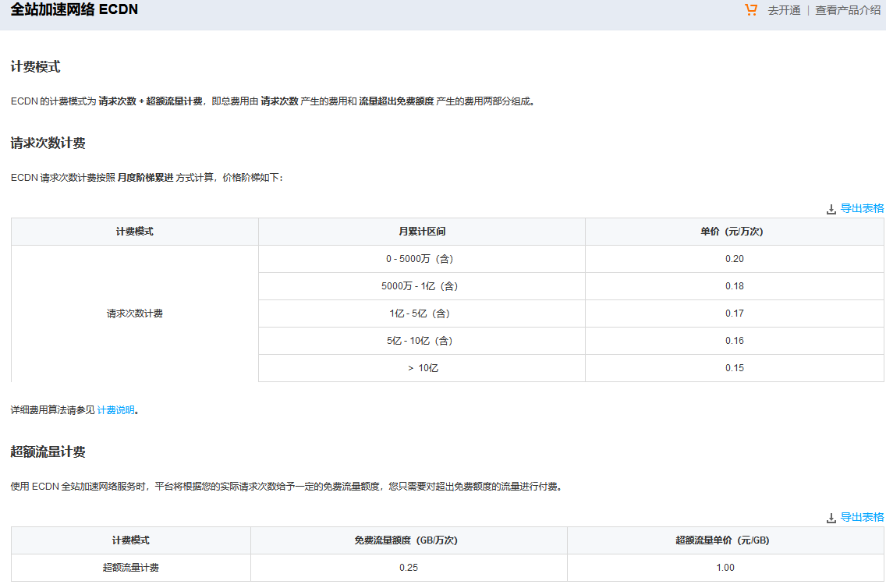Click the 0 - 5000万（含） cell
Viewport: 886px width, 588px height.
coord(421,259)
